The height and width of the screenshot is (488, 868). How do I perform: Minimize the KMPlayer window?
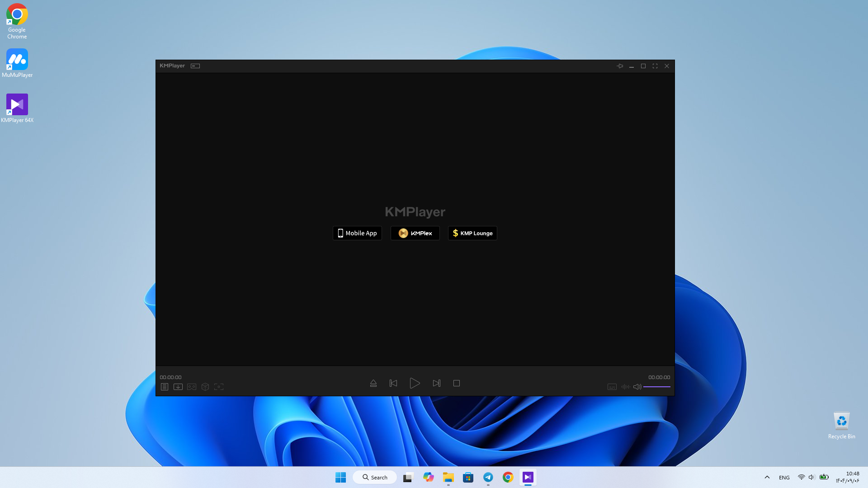tap(632, 66)
